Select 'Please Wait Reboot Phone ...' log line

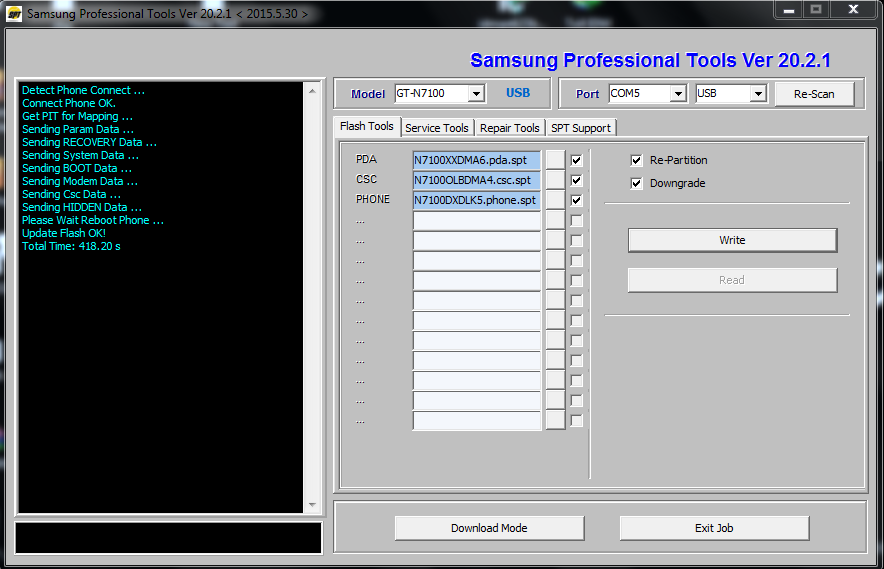[x=92, y=220]
